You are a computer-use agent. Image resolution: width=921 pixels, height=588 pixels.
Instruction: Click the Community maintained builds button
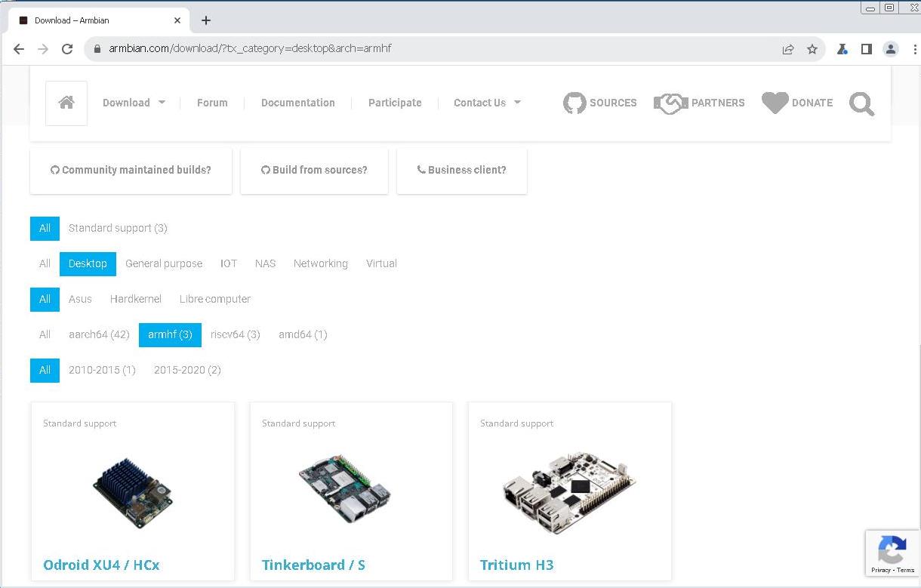[x=131, y=170]
